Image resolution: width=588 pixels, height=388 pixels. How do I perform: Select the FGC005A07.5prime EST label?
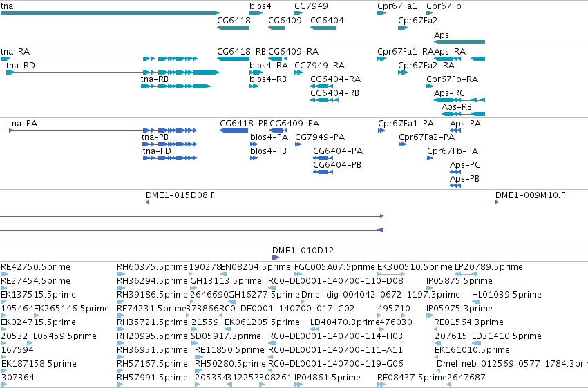[334, 267]
